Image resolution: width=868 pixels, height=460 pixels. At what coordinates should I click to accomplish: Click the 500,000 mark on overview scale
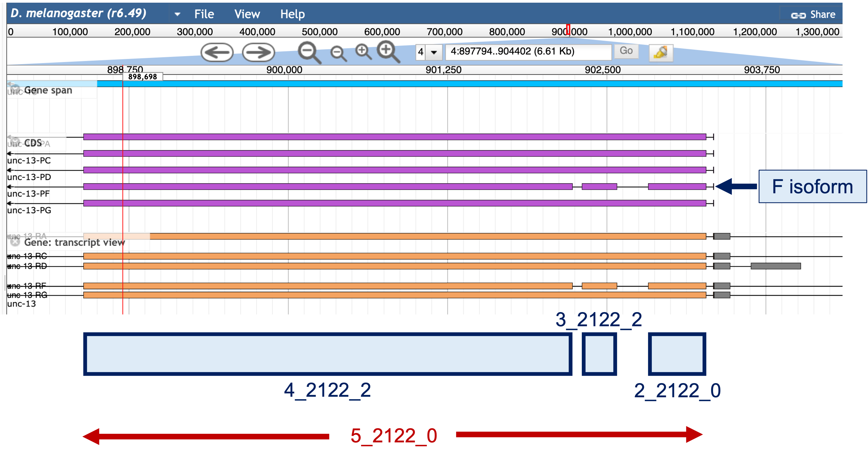[x=320, y=32]
